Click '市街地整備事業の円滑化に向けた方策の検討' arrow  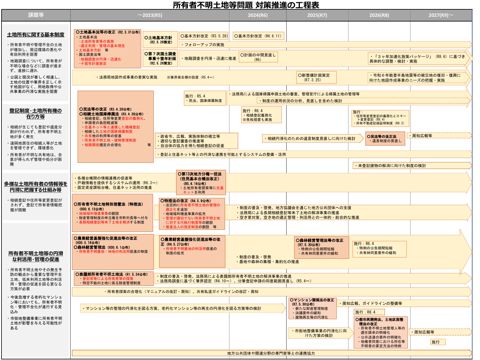tap(320, 333)
